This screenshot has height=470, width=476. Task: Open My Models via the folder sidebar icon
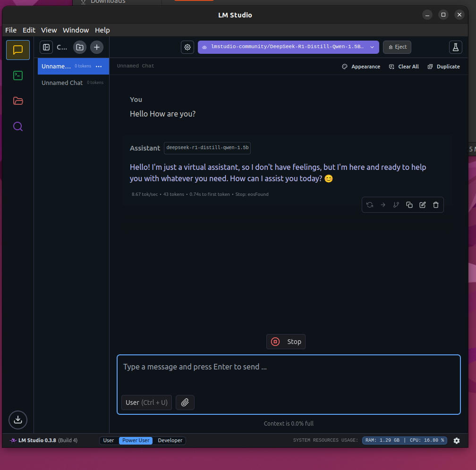click(17, 101)
